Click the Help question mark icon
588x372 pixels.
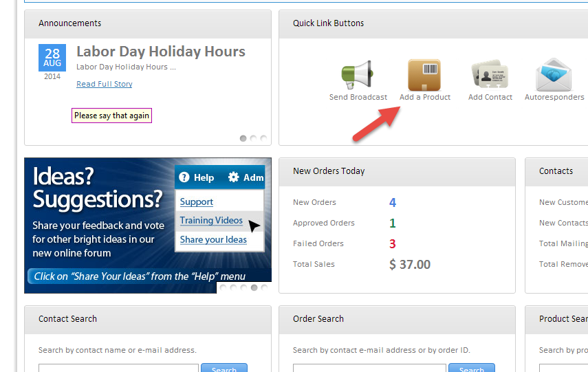[x=184, y=177]
